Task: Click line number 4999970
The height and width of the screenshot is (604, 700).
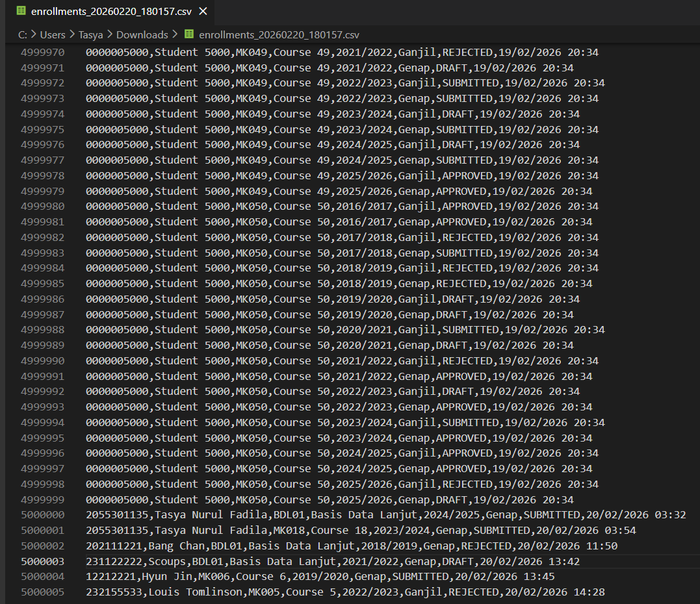Action: [42, 53]
